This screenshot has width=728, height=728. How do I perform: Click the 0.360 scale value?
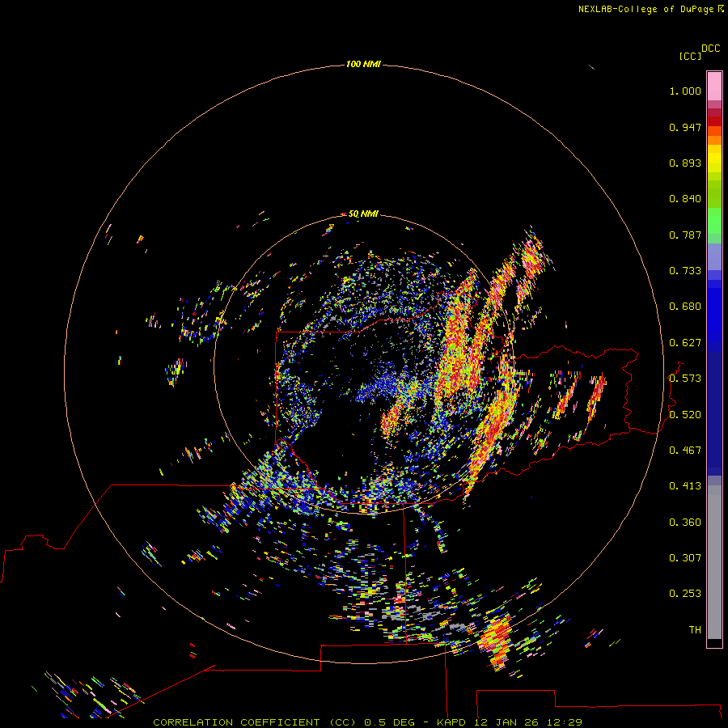685,523
